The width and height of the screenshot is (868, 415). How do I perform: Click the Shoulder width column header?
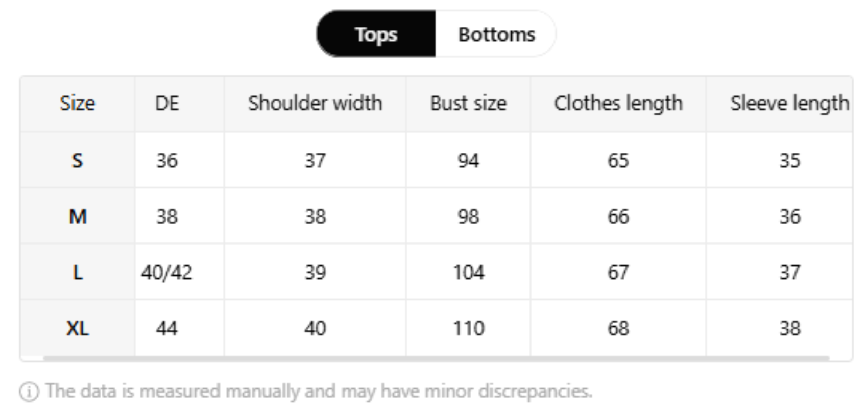pos(315,103)
